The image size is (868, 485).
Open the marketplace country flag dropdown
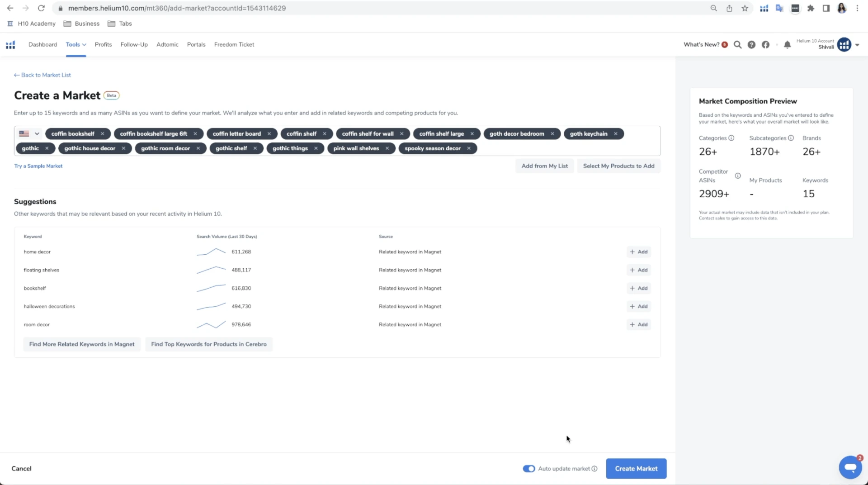click(30, 134)
